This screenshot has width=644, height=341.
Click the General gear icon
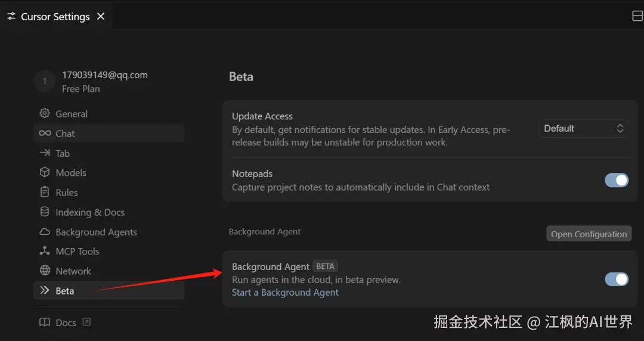click(x=45, y=114)
